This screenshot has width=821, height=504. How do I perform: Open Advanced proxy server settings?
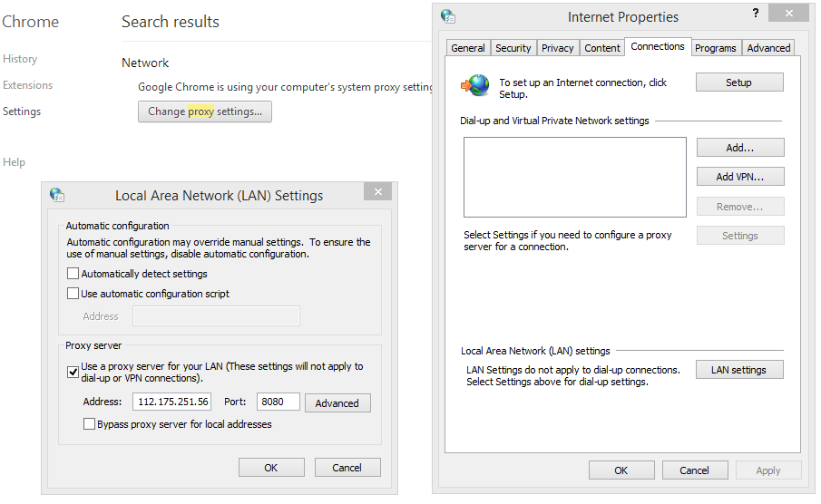pyautogui.click(x=337, y=403)
